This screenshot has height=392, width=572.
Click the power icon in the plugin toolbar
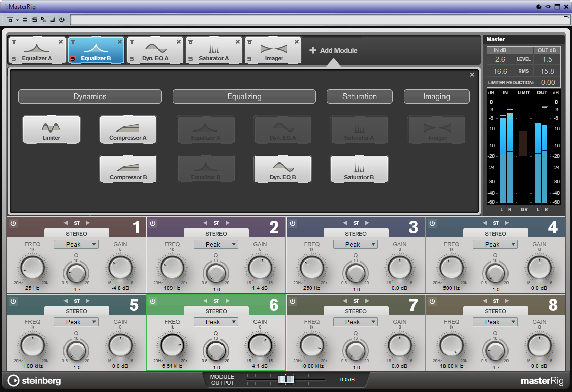tap(62, 20)
